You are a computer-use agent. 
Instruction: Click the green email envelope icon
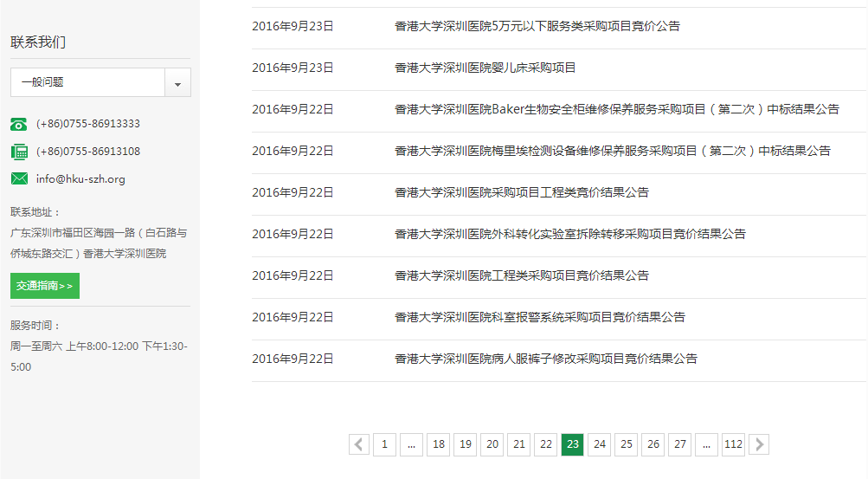pyautogui.click(x=19, y=179)
